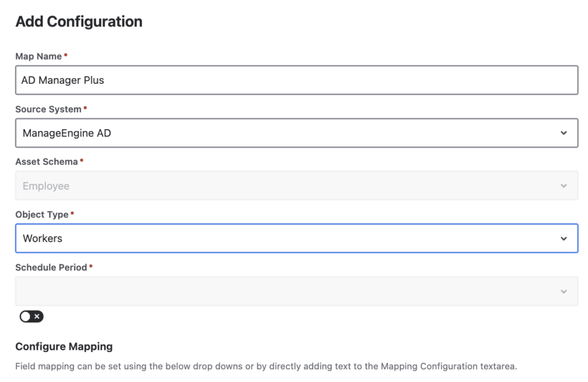Click the Object Type chevron arrow
The width and height of the screenshot is (588, 382).
pyautogui.click(x=563, y=238)
